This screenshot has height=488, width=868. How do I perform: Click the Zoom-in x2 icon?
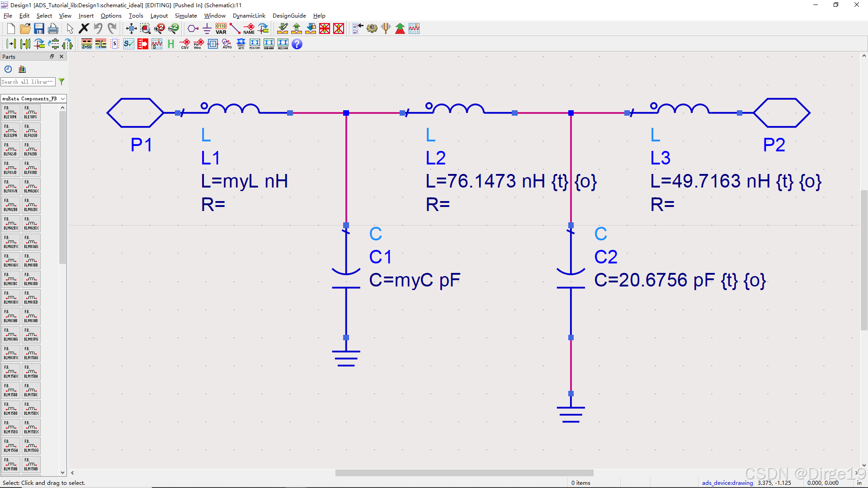[x=160, y=28]
